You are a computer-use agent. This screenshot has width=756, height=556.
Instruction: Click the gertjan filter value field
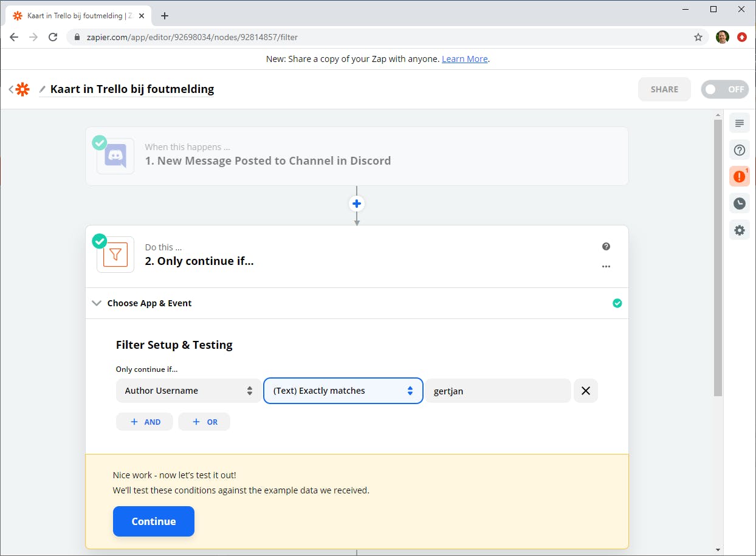[x=498, y=391]
